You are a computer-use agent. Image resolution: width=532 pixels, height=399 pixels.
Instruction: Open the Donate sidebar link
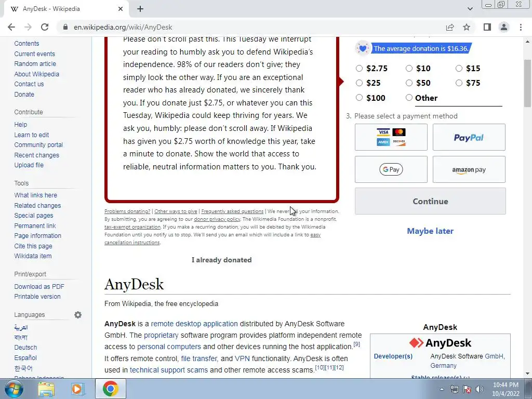[x=24, y=95]
